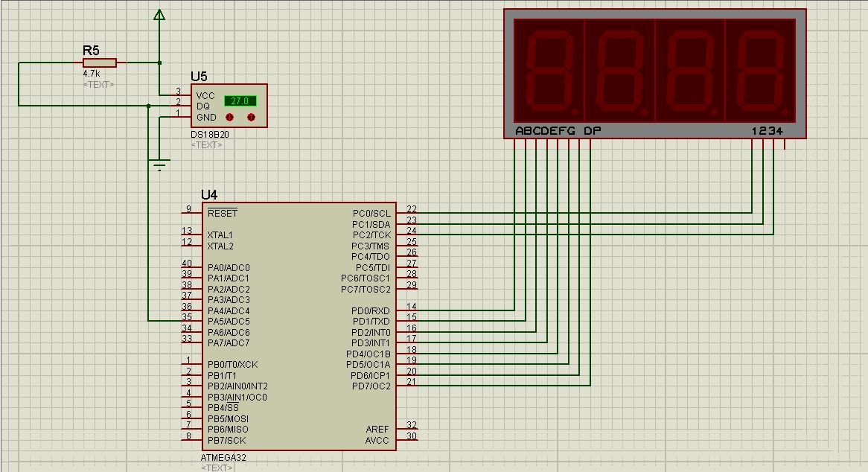Screen dimensions: 868x472
Task: Click the PB5/MOSI pin label
Action: pyautogui.click(x=228, y=419)
